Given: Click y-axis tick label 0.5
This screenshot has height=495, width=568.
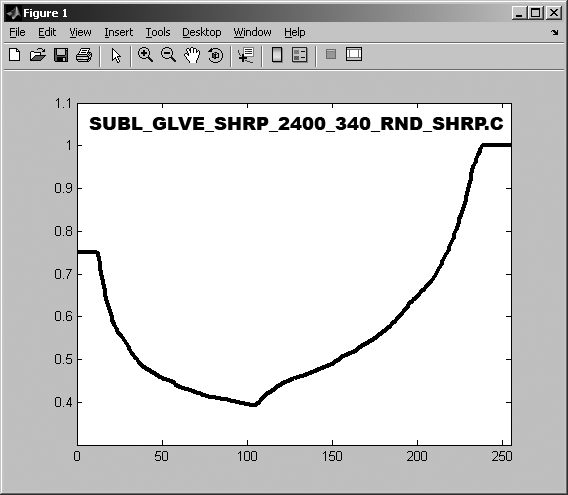Looking at the screenshot, I should [63, 359].
